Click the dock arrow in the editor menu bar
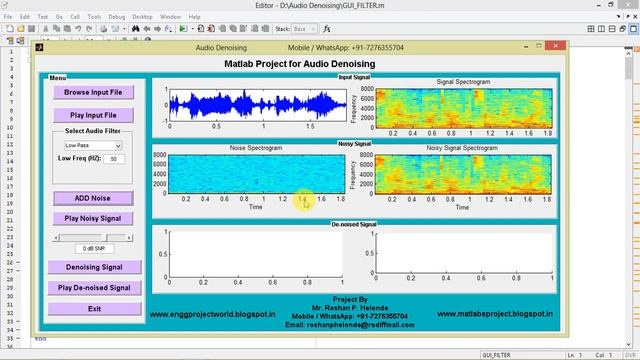 [619, 17]
